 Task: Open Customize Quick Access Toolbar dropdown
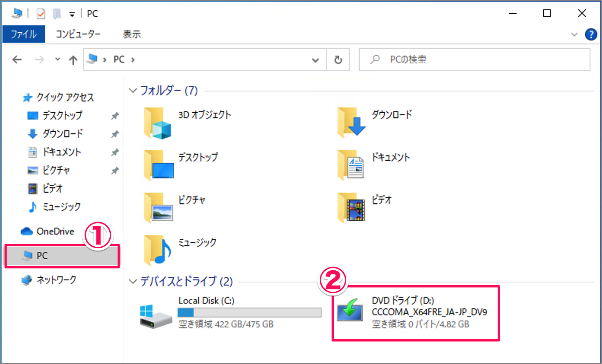pos(72,14)
